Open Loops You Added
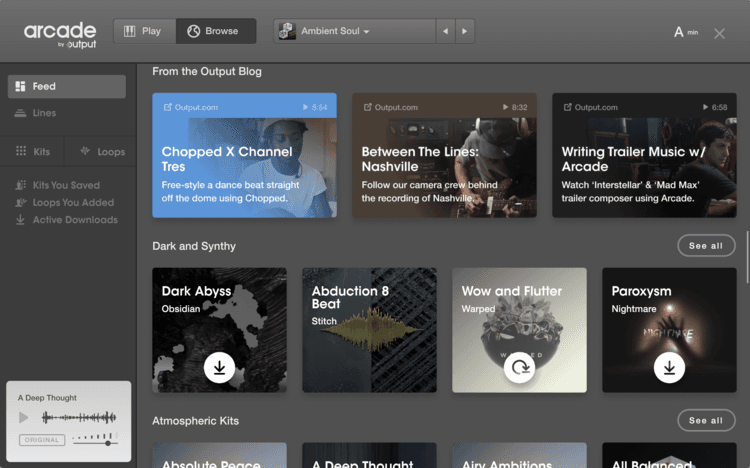Viewport: 750px width, 468px height. pyautogui.click(x=73, y=202)
